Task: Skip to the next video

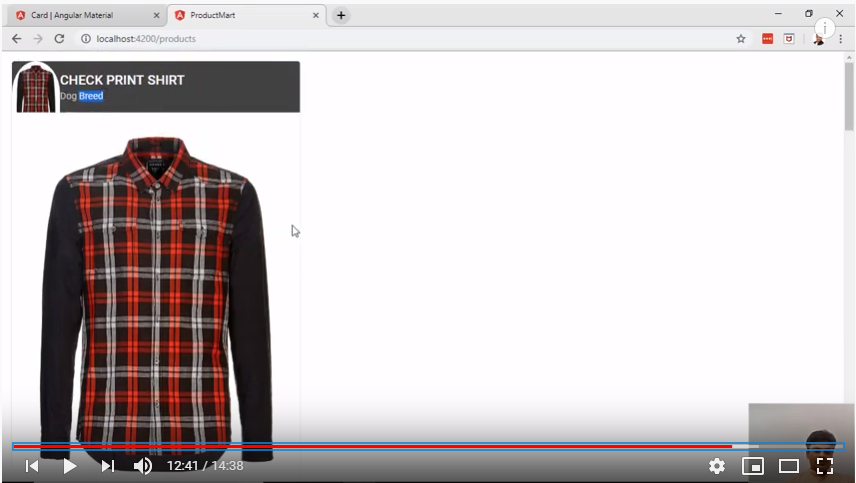Action: pyautogui.click(x=108, y=466)
